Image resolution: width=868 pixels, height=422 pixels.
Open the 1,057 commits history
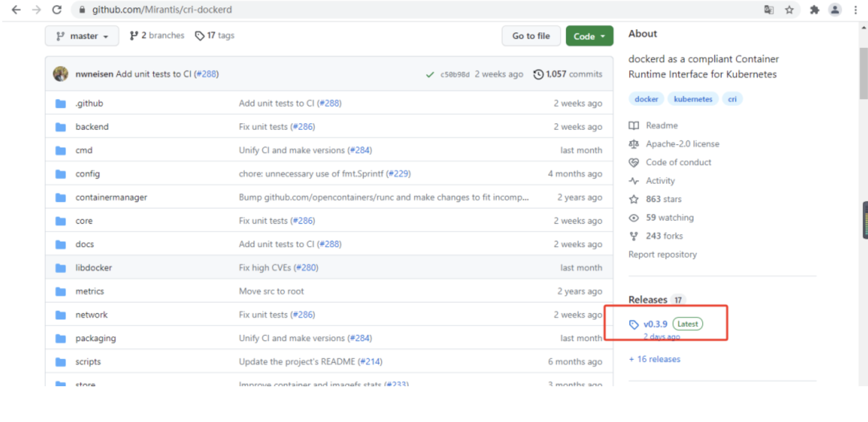pos(568,74)
